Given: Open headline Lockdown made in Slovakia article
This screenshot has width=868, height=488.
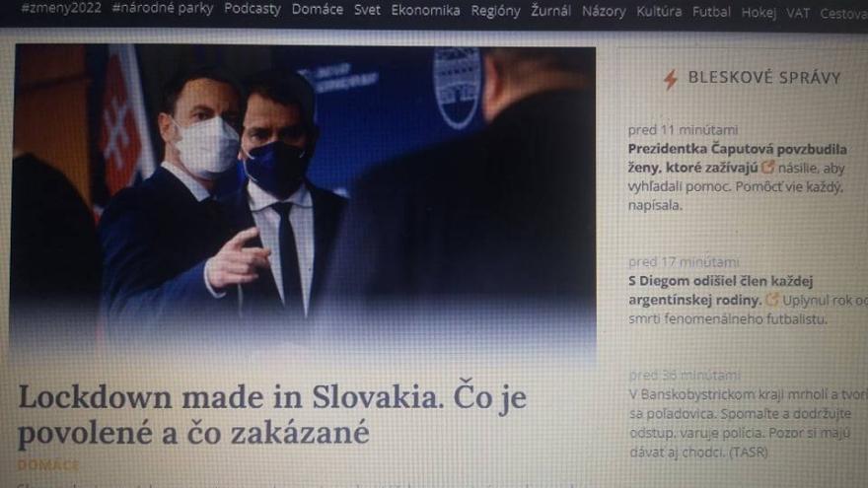Looking at the screenshot, I should coord(272,414).
